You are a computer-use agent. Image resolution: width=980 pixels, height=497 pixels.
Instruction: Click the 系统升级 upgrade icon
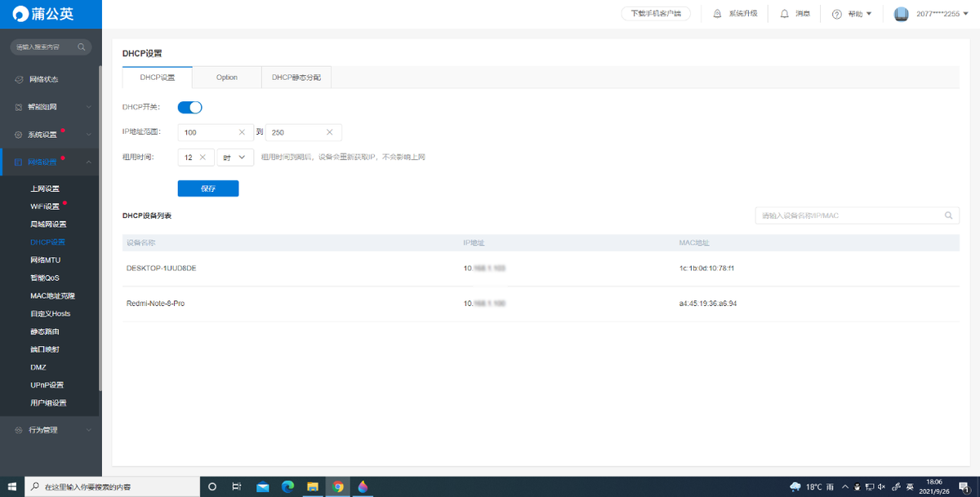717,14
